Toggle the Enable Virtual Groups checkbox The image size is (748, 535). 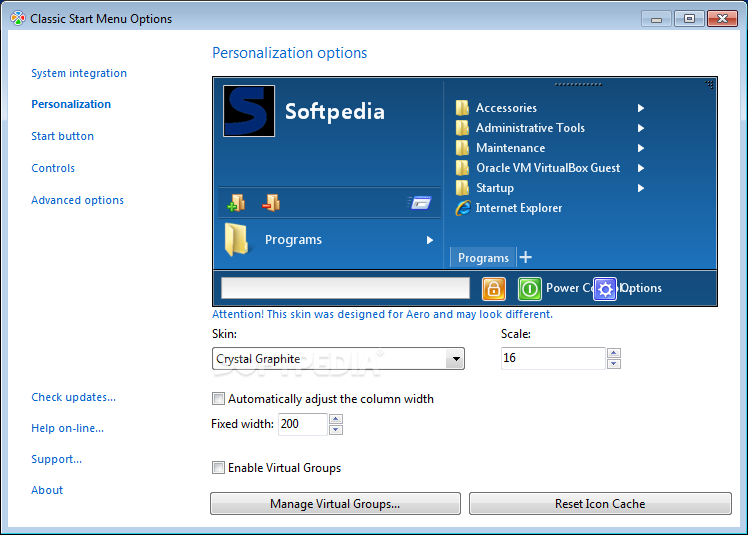coord(218,468)
